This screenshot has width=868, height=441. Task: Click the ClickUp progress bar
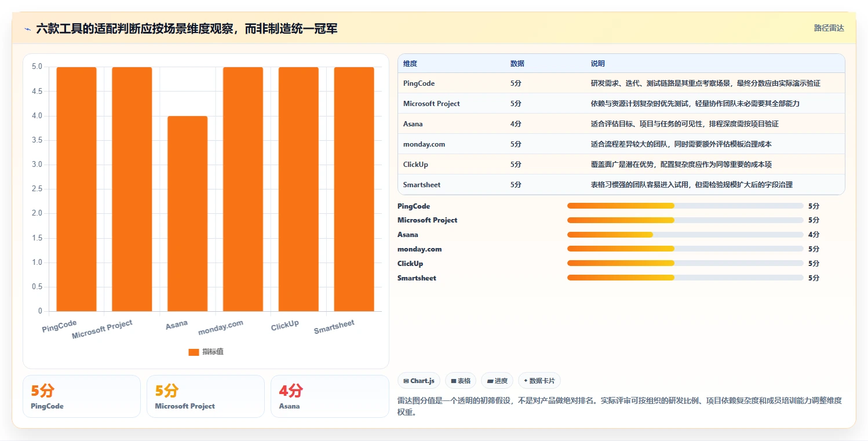point(685,264)
